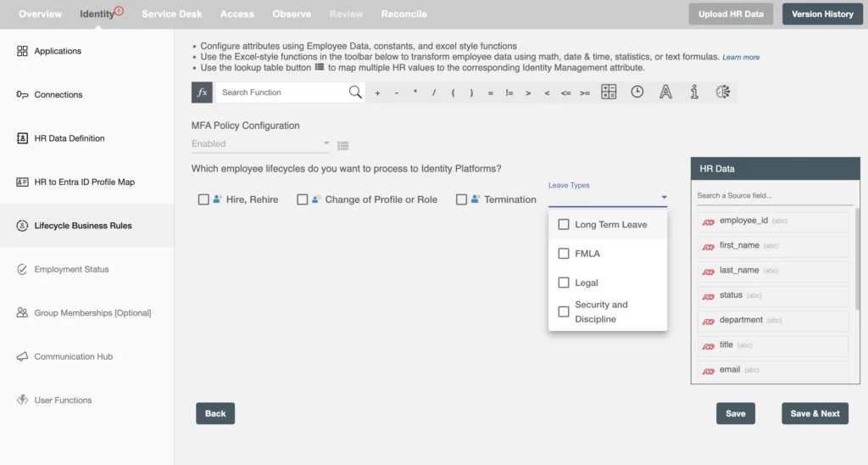Image resolution: width=868 pixels, height=465 pixels.
Task: Open the MFA Policy Enabled dropdown
Action: [260, 144]
